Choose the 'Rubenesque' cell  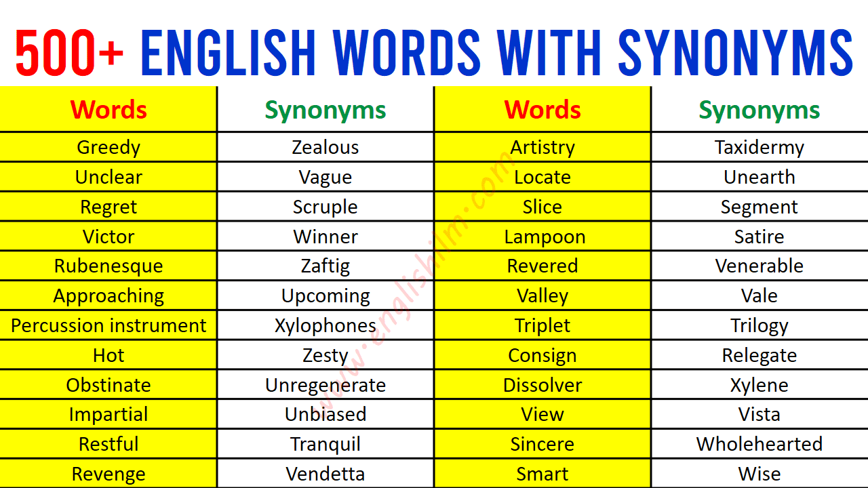[108, 266]
